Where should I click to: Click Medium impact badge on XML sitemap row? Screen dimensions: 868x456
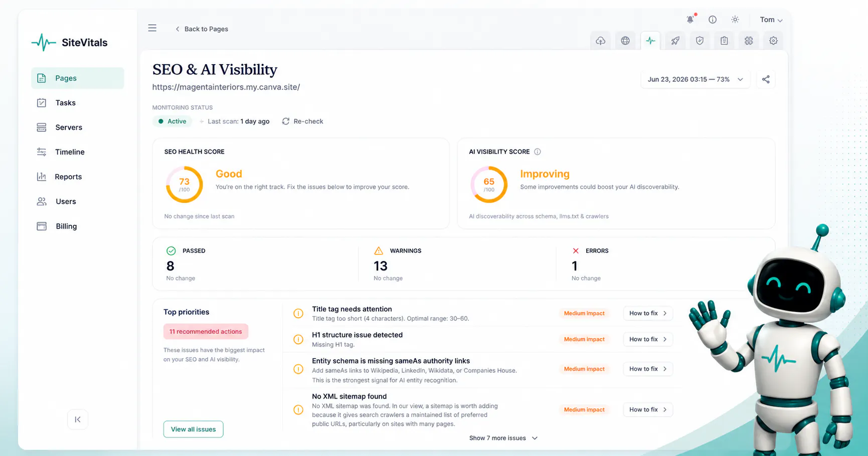pyautogui.click(x=584, y=410)
